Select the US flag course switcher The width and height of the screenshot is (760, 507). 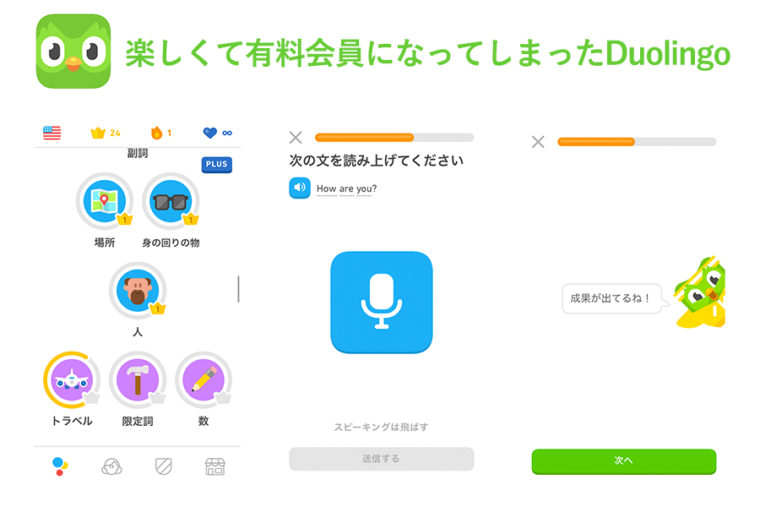click(x=52, y=132)
